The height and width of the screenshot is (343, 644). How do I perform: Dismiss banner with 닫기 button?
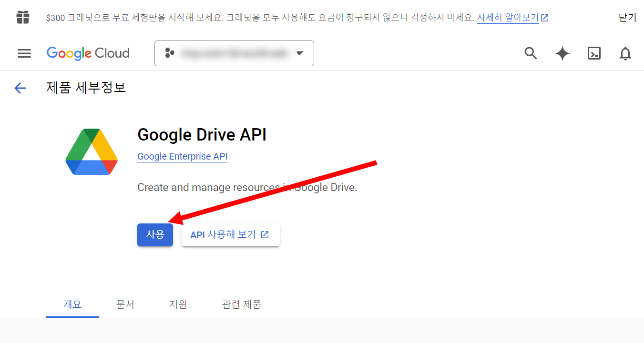[627, 18]
